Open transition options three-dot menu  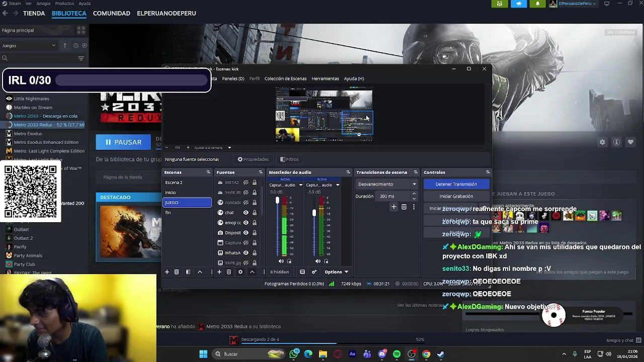coord(414,207)
